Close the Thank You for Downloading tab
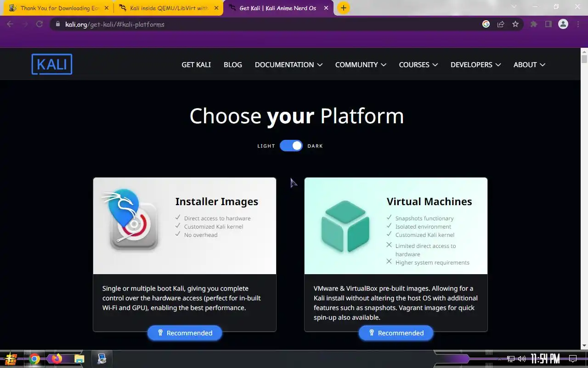The width and height of the screenshot is (588, 368). pos(107,8)
